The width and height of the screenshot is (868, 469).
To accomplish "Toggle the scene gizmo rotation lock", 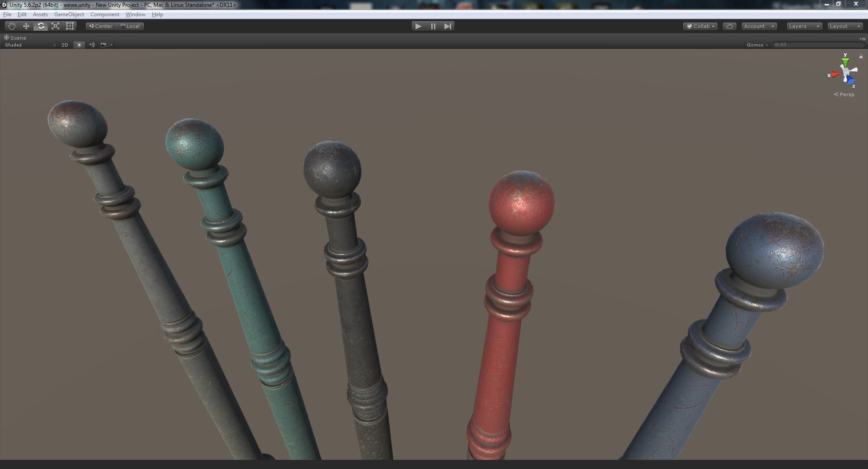I will [x=861, y=56].
